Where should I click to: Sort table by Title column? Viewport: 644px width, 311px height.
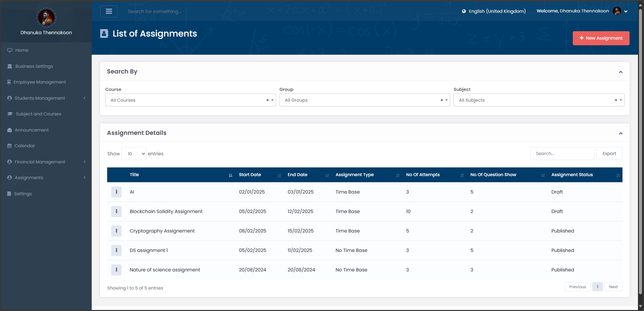click(181, 175)
